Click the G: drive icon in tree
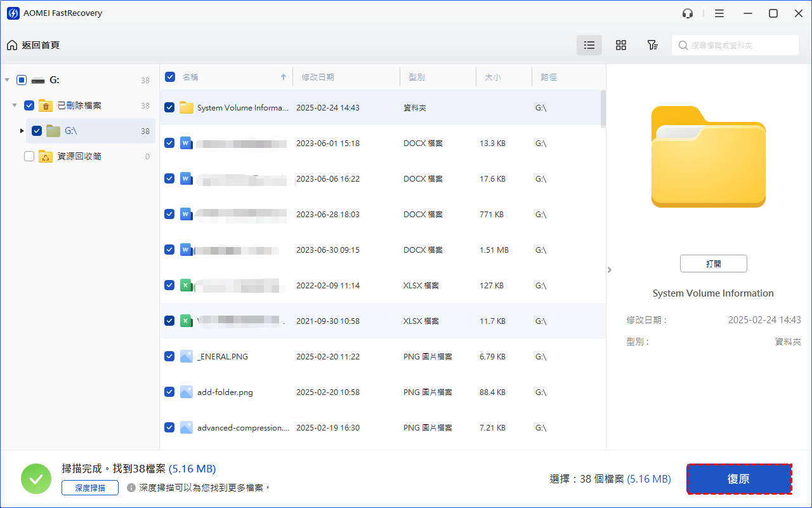Screen dimensions: 812x508 (x=38, y=80)
